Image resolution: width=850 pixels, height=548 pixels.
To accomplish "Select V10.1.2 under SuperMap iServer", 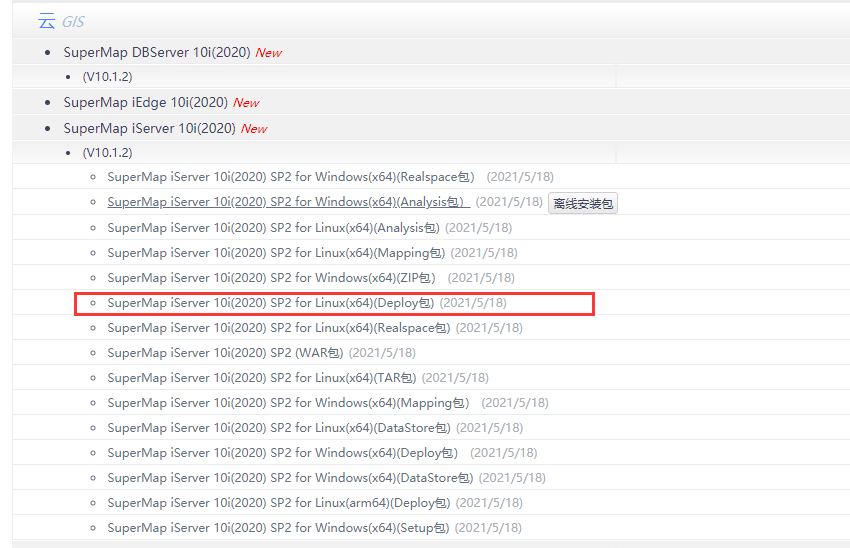I will coord(107,153).
